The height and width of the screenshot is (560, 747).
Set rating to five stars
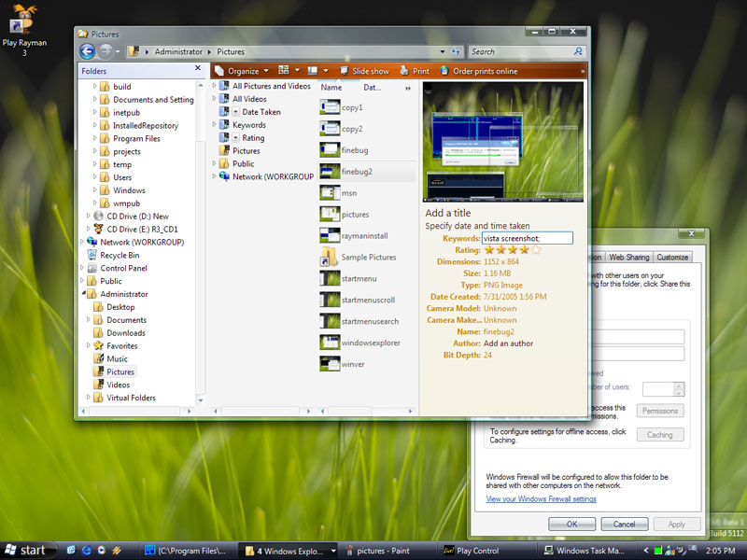[536, 249]
